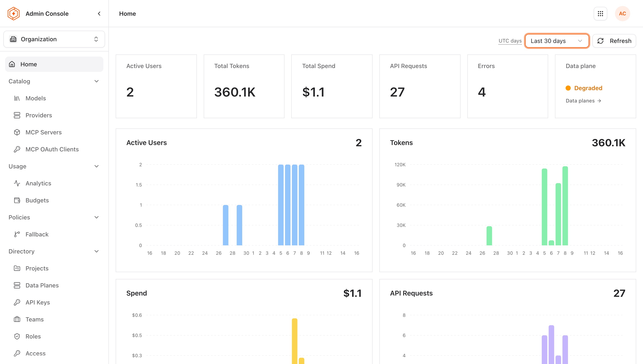The width and height of the screenshot is (643, 364).
Task: Click the Spend chart title
Action: pos(137,293)
